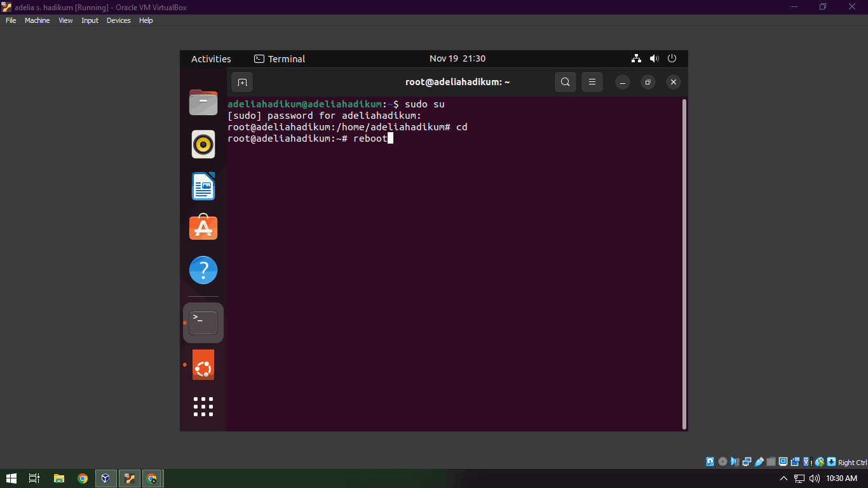Open the Terminal app menu in top bar
Screen dimensions: 868x488
[280, 58]
